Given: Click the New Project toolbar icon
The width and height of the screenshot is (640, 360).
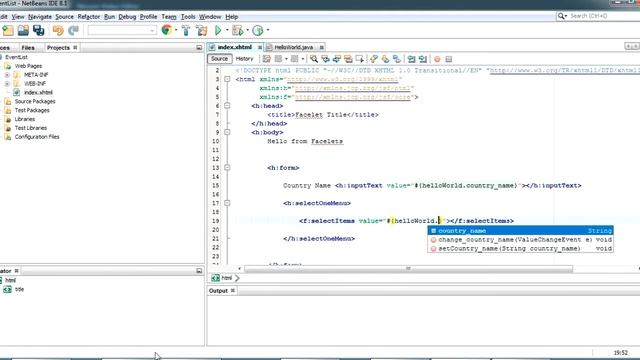Looking at the screenshot, I should (8, 30).
